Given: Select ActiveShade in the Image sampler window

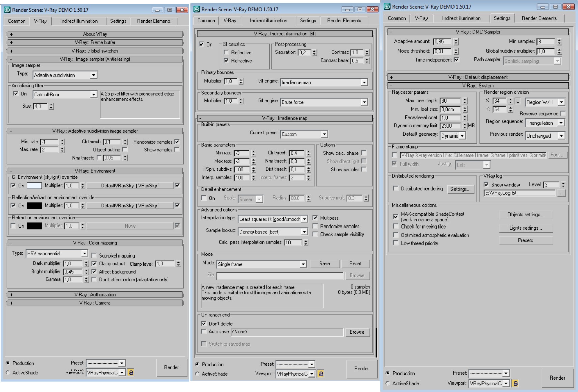Looking at the screenshot, I should 8,373.
